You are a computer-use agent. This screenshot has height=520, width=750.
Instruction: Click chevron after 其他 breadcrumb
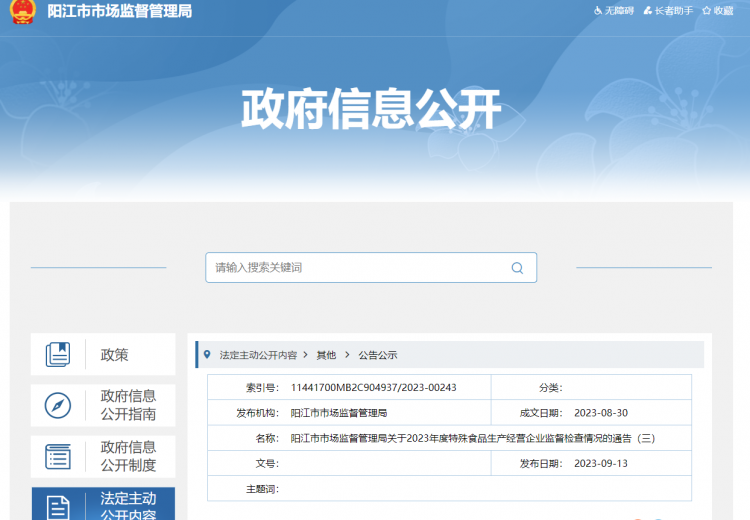(x=347, y=355)
